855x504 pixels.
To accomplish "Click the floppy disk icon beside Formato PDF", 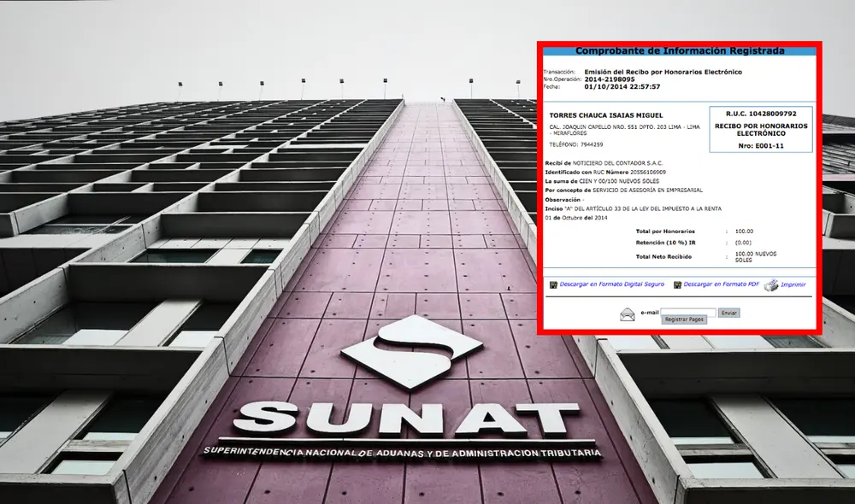I will (677, 284).
